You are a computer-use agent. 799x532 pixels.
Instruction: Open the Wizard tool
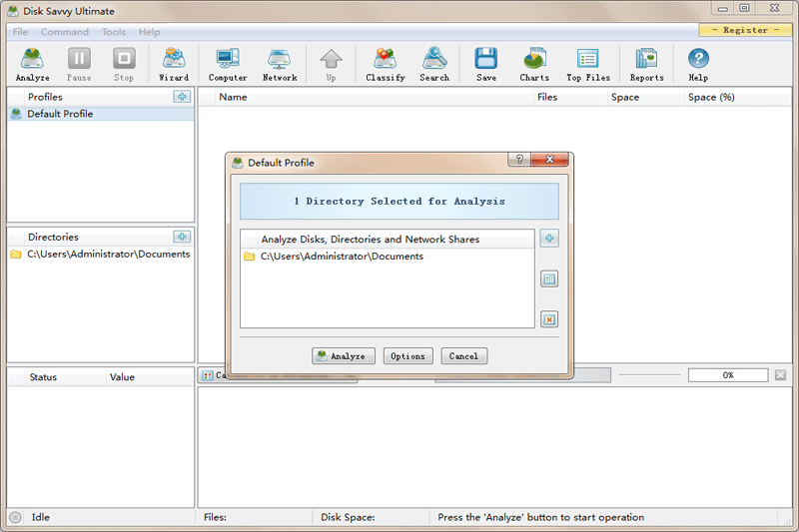tap(174, 64)
